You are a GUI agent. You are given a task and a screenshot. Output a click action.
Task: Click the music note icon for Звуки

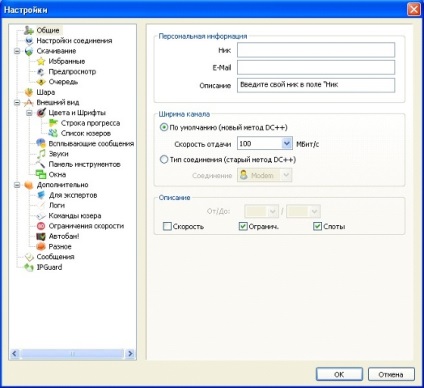coord(41,154)
